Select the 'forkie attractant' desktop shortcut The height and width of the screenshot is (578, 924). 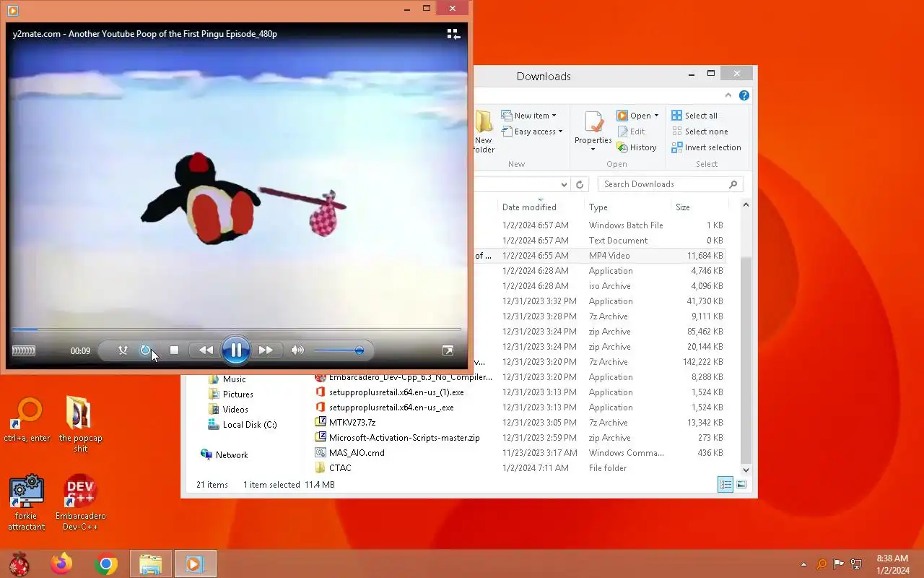[x=27, y=503]
